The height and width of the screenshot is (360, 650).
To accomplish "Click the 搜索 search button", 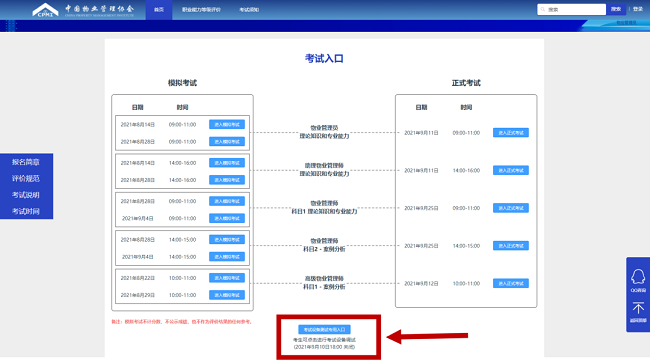I will [616, 9].
